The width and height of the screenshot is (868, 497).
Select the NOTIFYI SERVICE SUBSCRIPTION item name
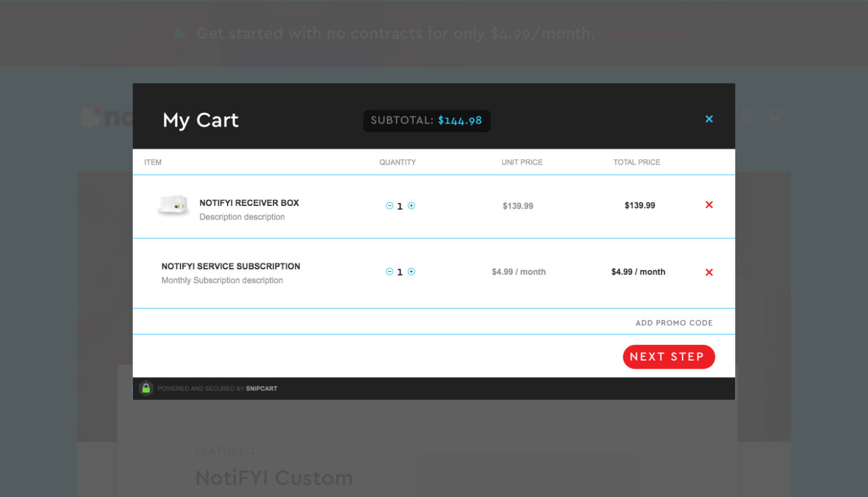click(231, 266)
